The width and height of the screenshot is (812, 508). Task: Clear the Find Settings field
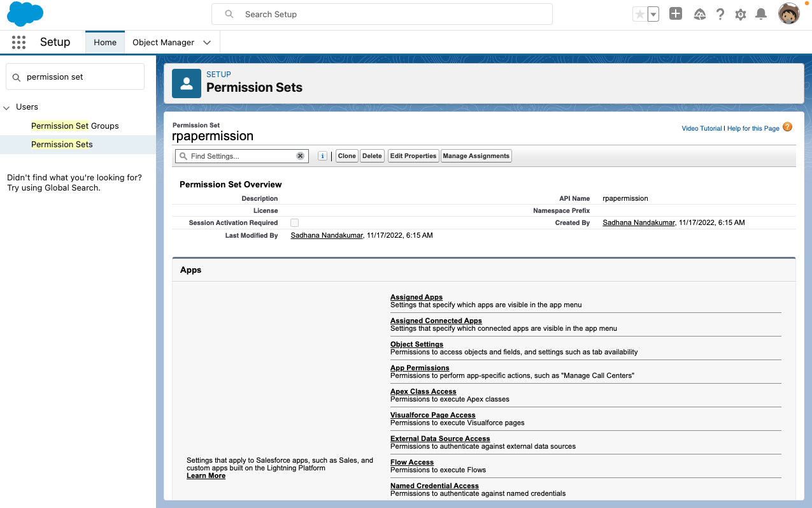[x=300, y=156]
